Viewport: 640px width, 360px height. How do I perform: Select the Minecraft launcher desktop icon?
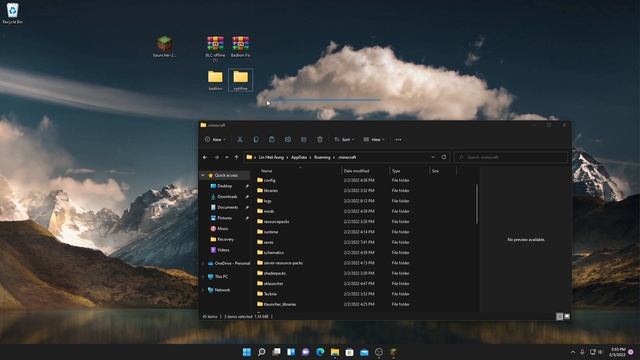click(x=164, y=47)
